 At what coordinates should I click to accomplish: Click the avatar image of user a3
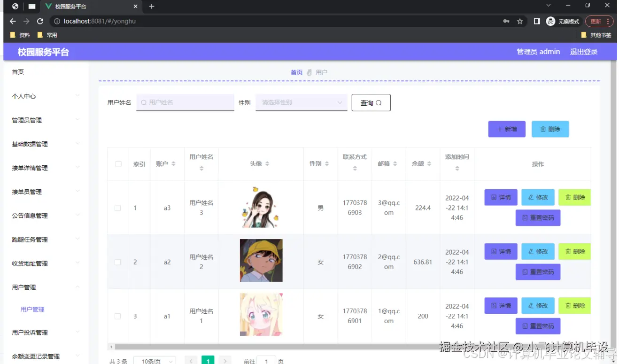[261, 207]
